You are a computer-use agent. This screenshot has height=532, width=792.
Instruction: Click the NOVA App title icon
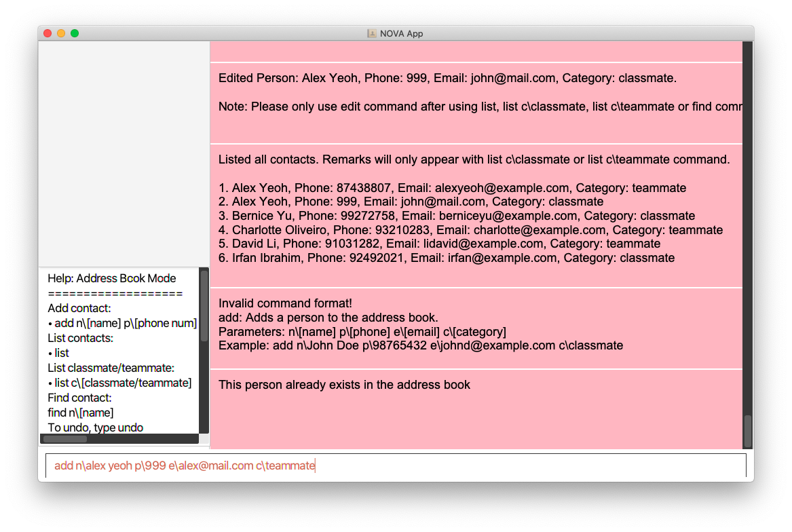372,33
